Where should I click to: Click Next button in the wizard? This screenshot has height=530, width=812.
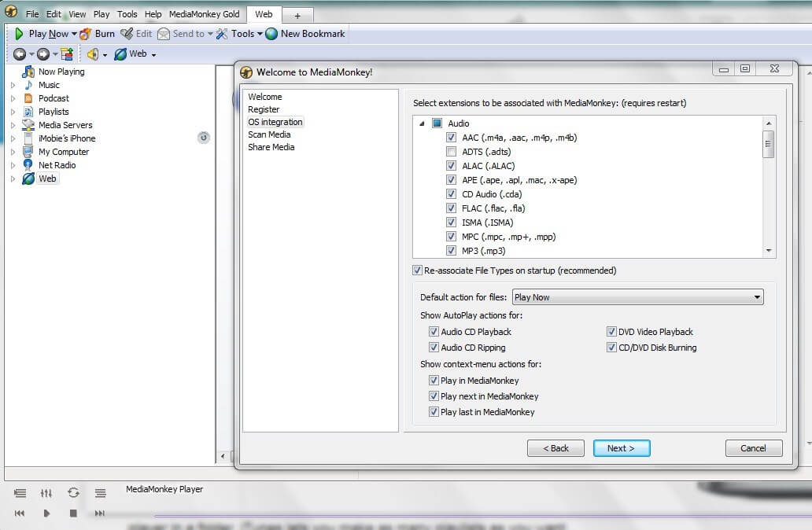pyautogui.click(x=622, y=448)
